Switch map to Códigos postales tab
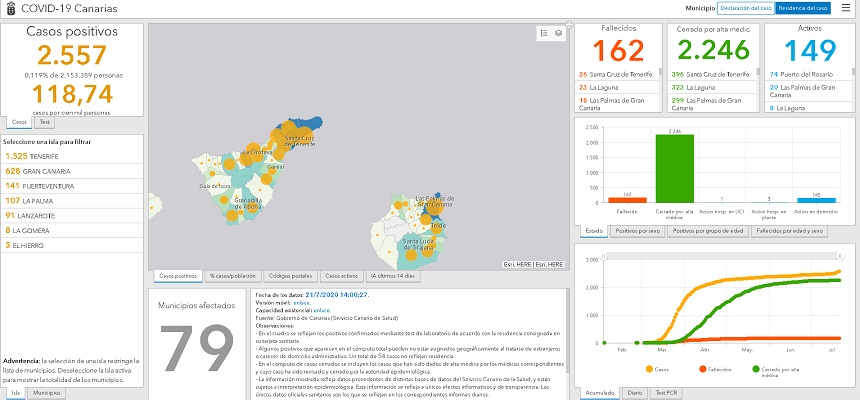This screenshot has height=400, width=860. pyautogui.click(x=291, y=275)
